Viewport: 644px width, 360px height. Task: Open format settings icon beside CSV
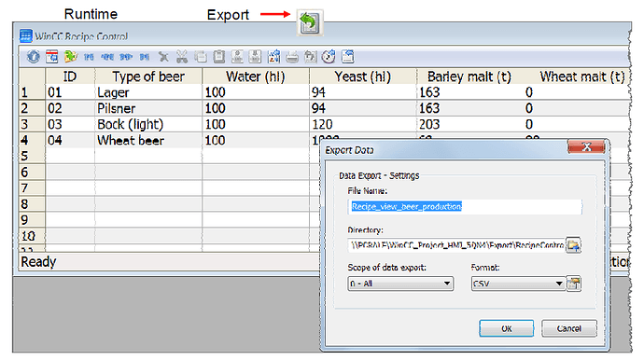[x=573, y=284]
